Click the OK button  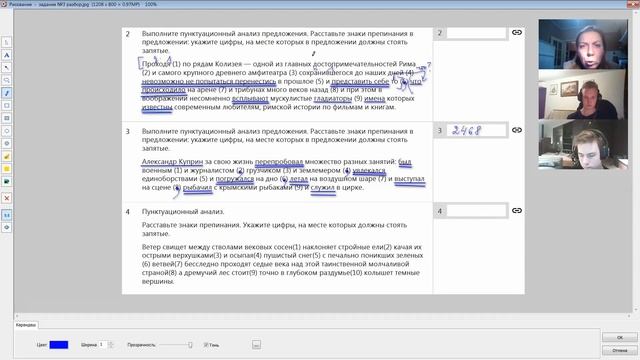(x=620, y=338)
